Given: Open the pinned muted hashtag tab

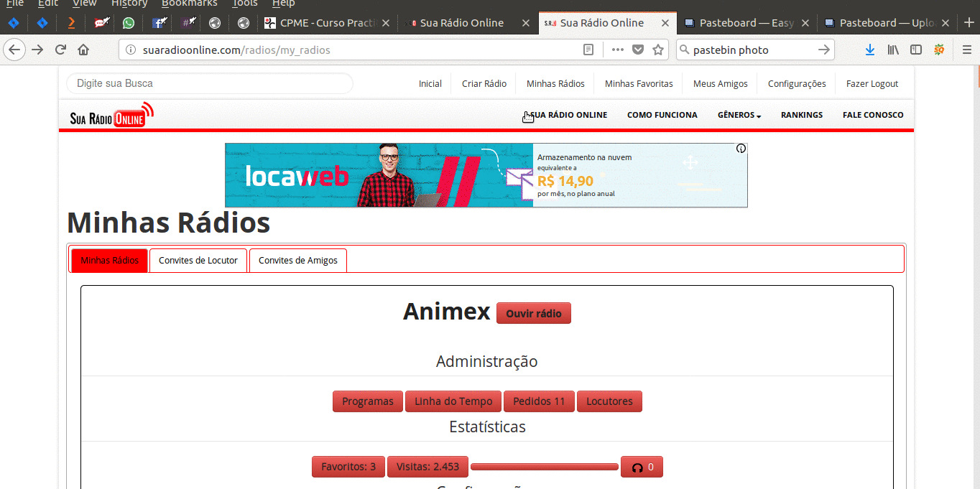Looking at the screenshot, I should [x=189, y=23].
